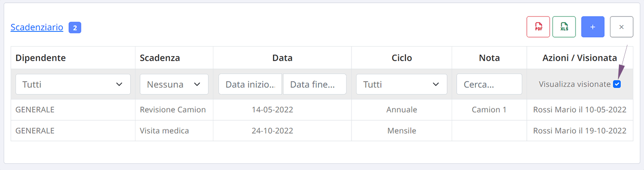The image size is (644, 170).
Task: Untick the Visualizza visionate checkbox
Action: [617, 84]
